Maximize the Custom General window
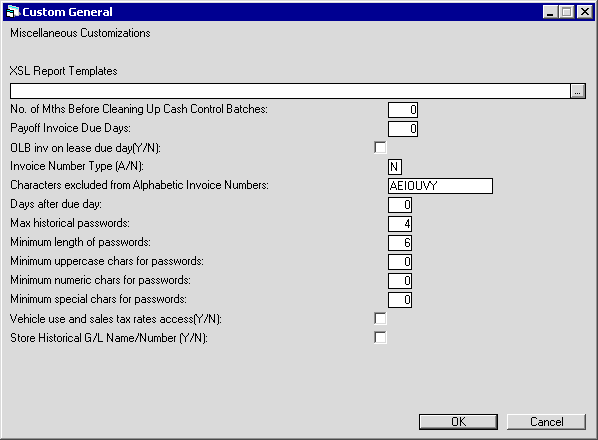The width and height of the screenshot is (598, 440). [566, 12]
